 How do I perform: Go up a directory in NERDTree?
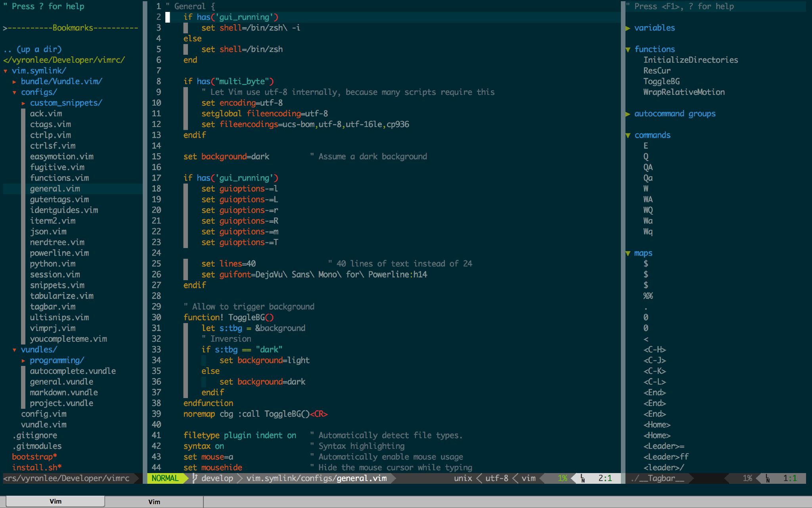click(33, 50)
